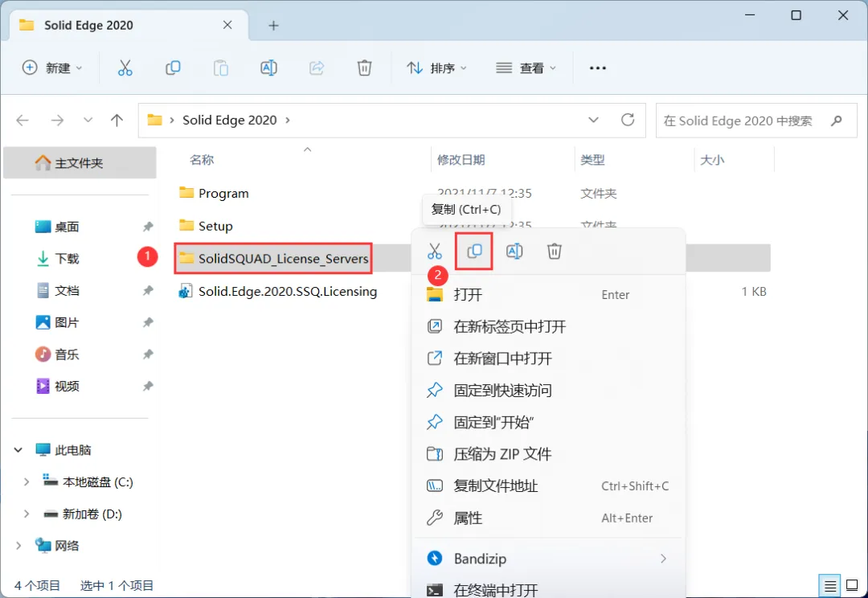Close the Solid Edge 2020 tab
Viewport: 868px width, 598px height.
point(227,25)
